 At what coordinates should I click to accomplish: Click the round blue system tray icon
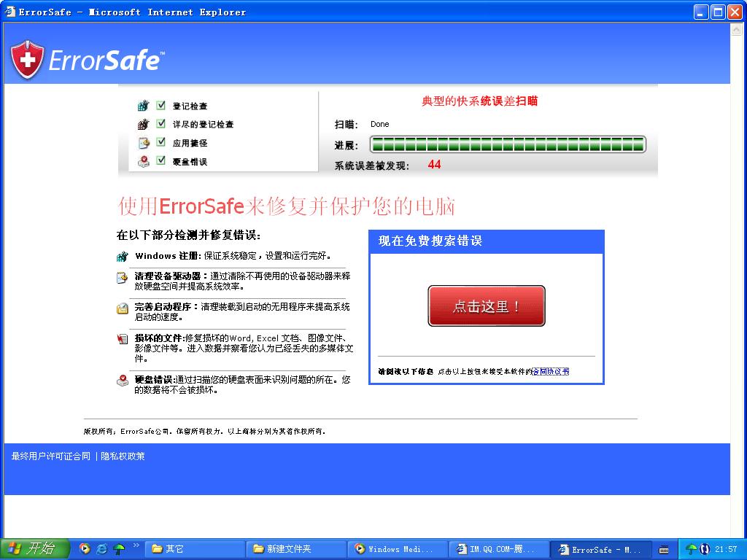(705, 549)
